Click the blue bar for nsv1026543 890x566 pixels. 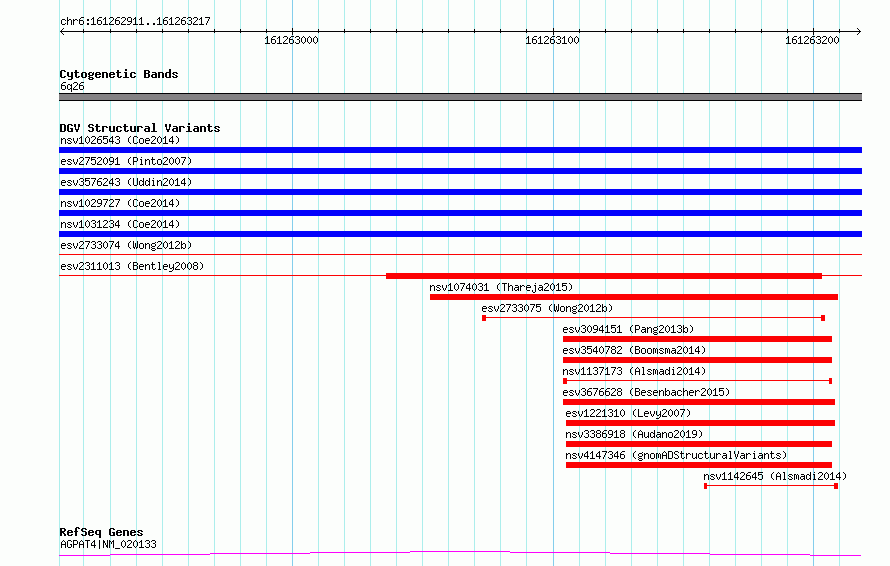pyautogui.click(x=460, y=150)
